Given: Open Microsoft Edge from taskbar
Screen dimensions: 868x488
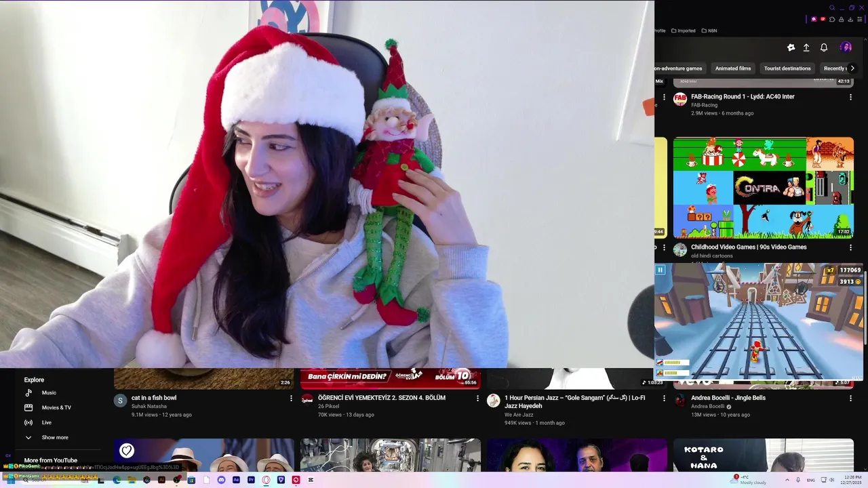Looking at the screenshot, I should 117,480.
